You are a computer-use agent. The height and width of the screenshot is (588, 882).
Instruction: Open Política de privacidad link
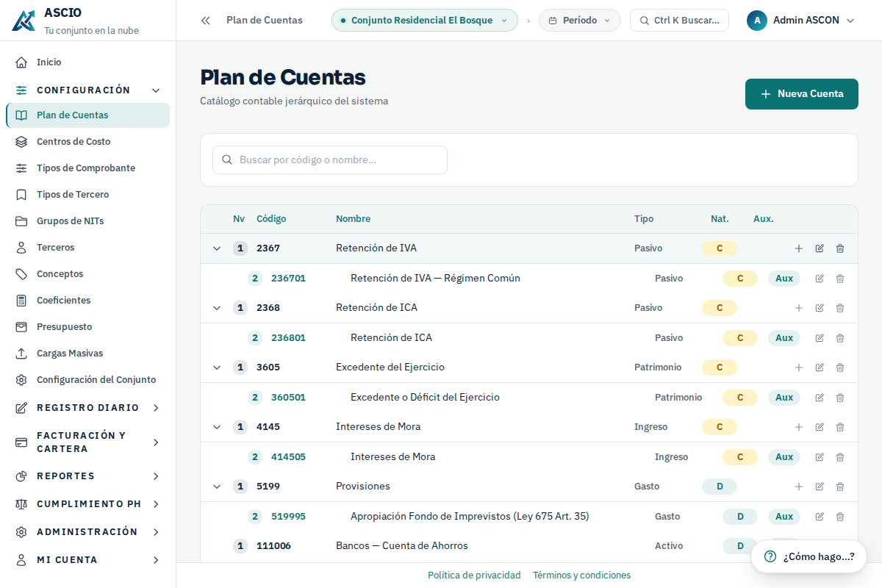(x=474, y=576)
